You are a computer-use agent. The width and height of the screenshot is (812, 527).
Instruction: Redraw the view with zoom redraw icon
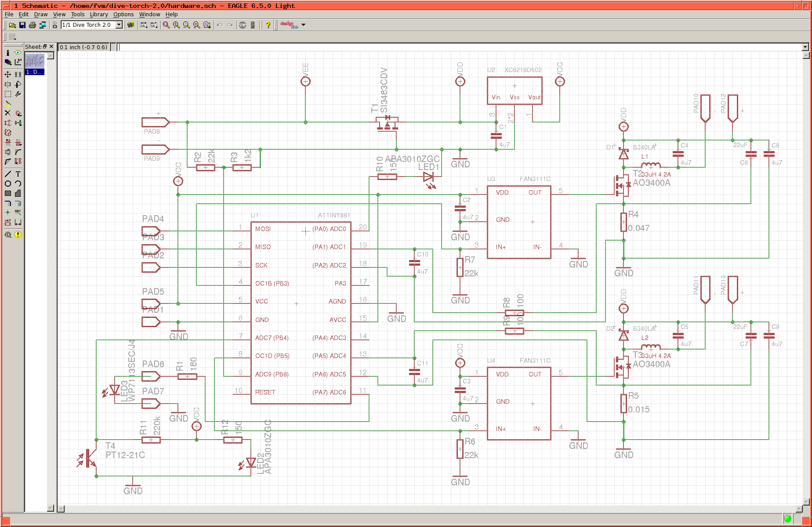point(196,25)
